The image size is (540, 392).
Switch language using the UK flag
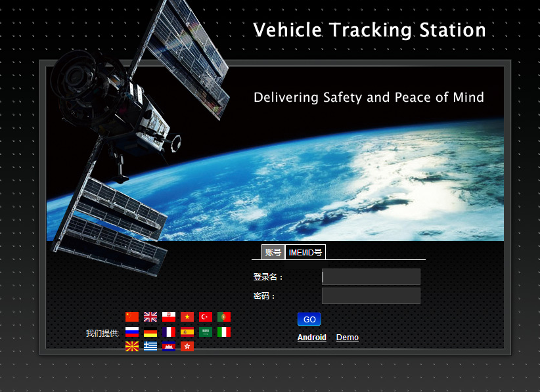point(150,316)
